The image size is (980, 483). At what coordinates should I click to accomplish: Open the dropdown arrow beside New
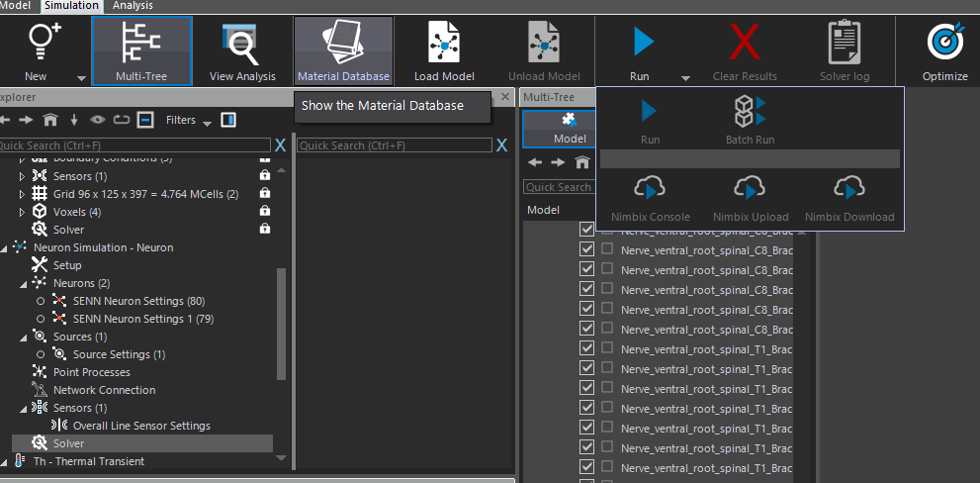click(x=81, y=78)
